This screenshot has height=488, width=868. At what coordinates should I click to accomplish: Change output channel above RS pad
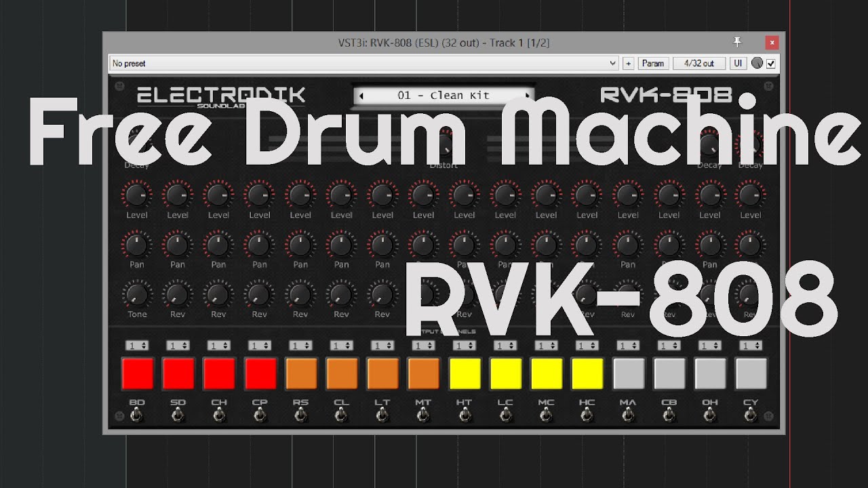300,345
